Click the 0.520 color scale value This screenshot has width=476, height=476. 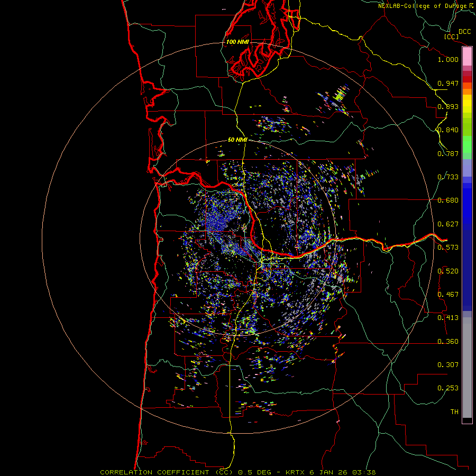(x=448, y=271)
